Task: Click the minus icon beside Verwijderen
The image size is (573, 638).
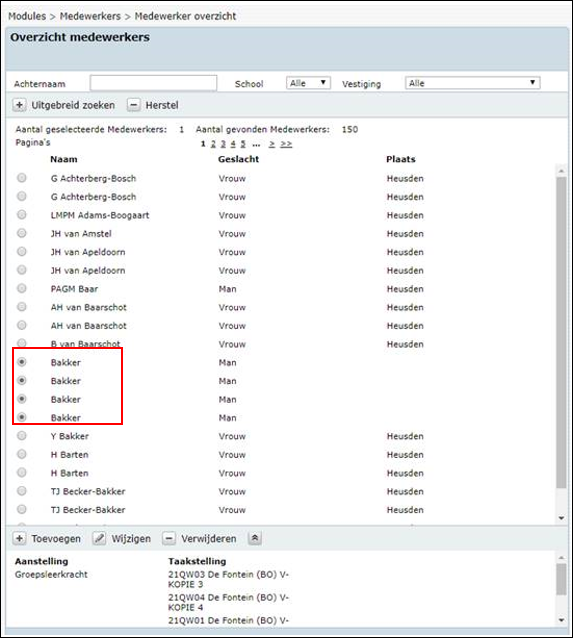Action: pos(169,538)
